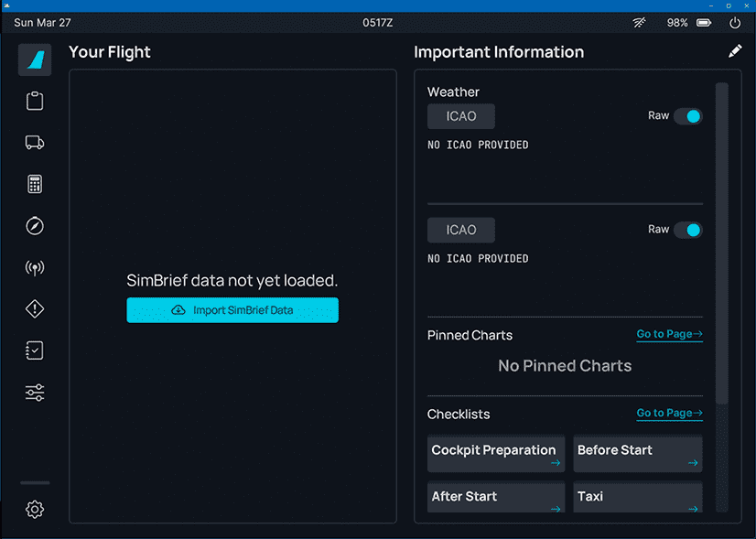The height and width of the screenshot is (539, 756).
Task: Open the Presets sliders page
Action: pyautogui.click(x=35, y=393)
